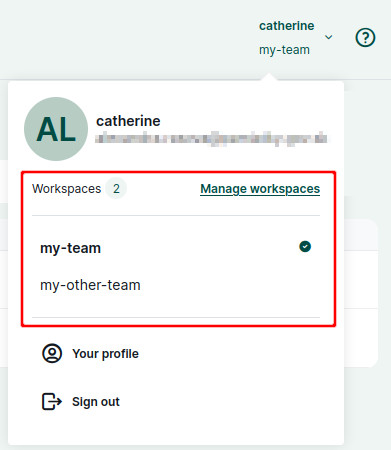Collapse the catherine account dropdown chevron
The image size is (391, 450).
[x=329, y=37]
